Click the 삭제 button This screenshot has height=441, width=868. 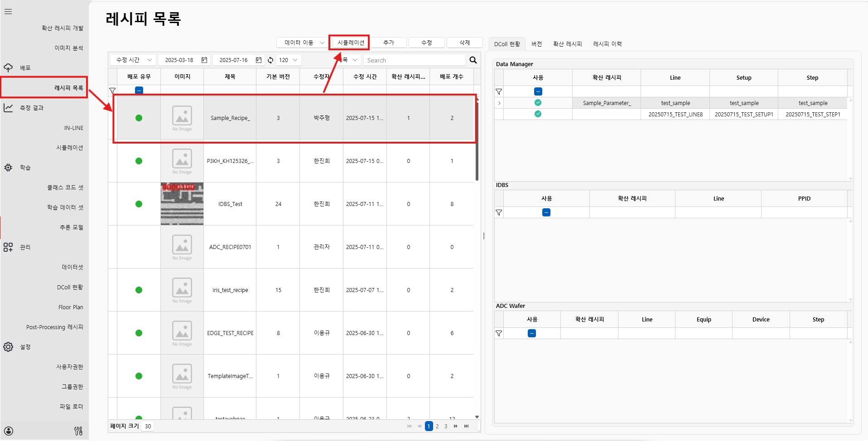click(x=464, y=43)
